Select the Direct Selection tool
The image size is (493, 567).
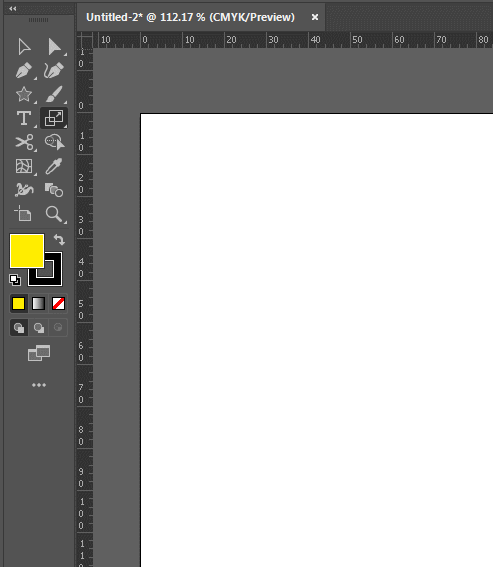click(54, 47)
